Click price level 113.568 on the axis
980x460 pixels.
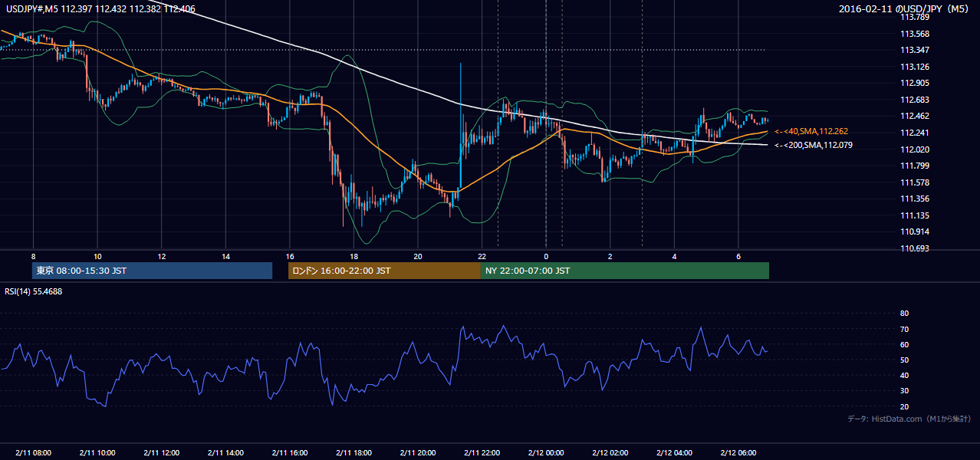(914, 34)
